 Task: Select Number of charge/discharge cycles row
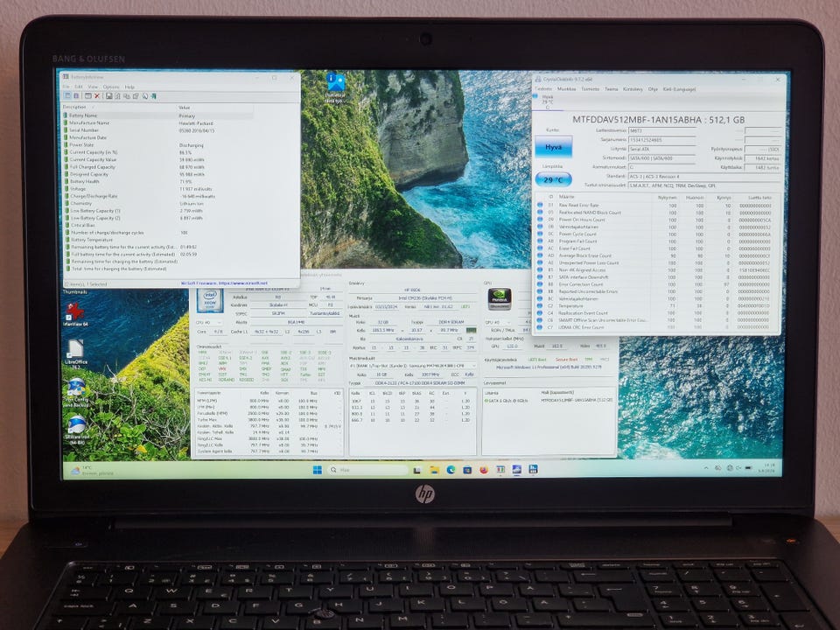coord(158,233)
